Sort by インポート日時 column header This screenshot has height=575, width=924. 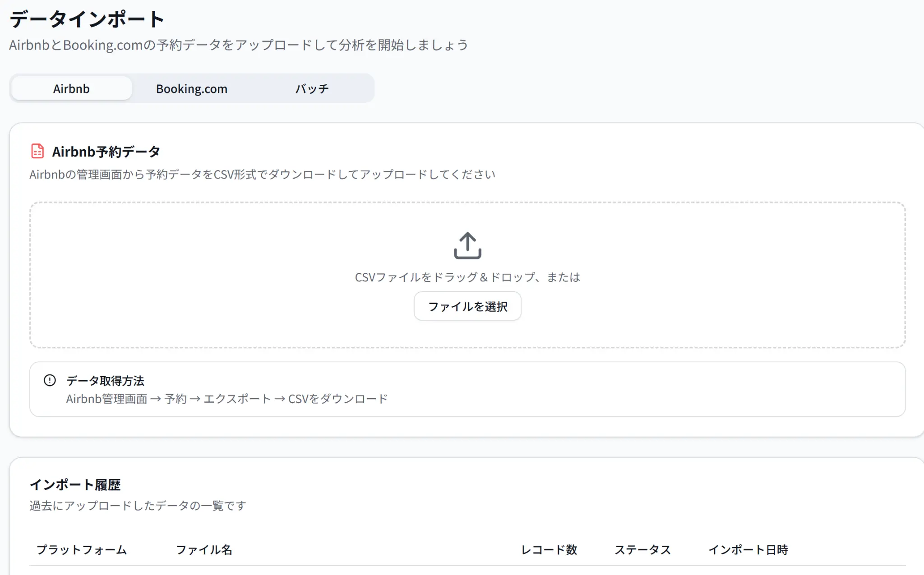749,549
